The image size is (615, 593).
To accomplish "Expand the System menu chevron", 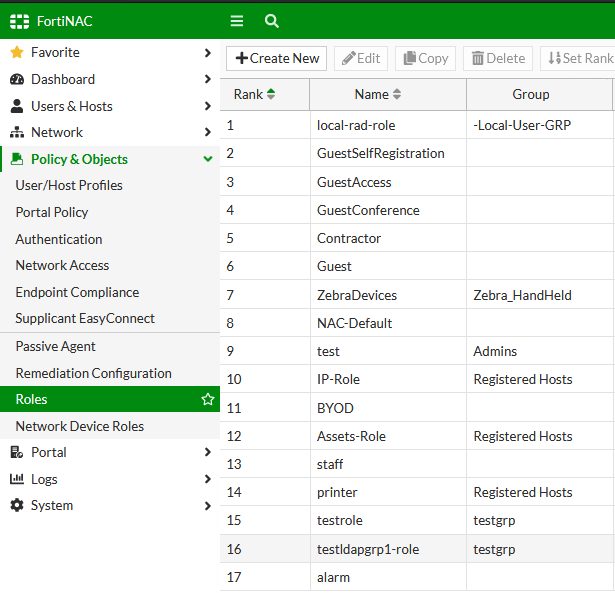I will pyautogui.click(x=208, y=506).
